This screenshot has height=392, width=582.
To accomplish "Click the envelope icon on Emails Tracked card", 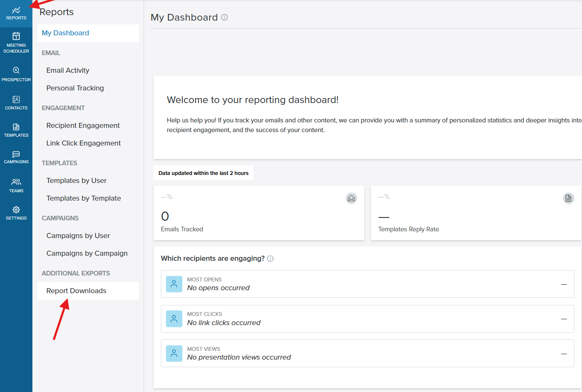I will tap(351, 198).
